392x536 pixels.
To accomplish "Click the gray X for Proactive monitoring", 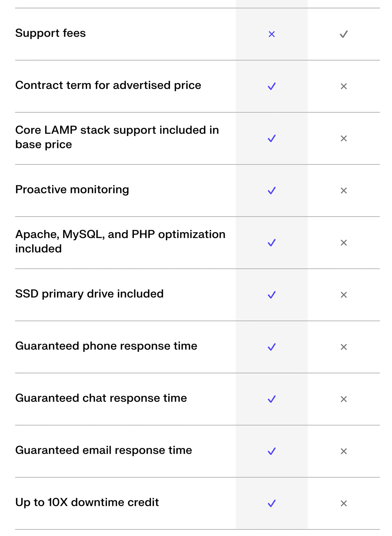I will click(x=344, y=190).
